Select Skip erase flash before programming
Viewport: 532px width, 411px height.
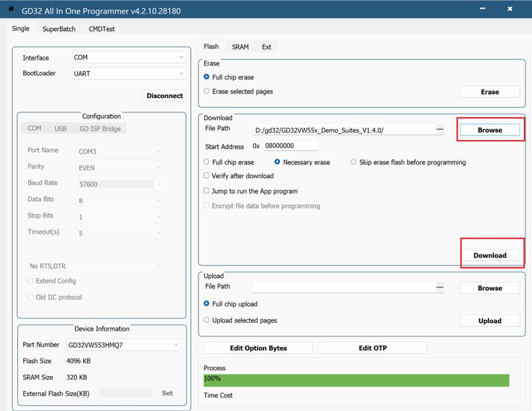(x=354, y=162)
